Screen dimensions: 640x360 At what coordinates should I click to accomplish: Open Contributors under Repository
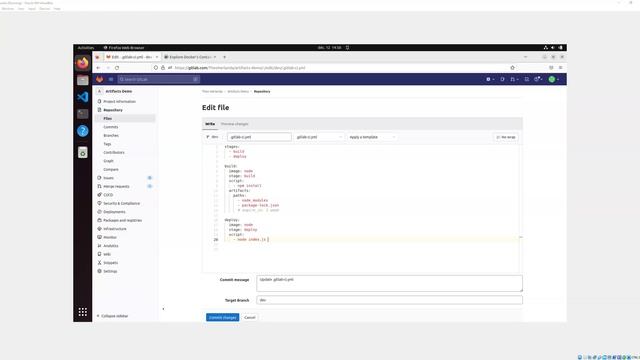click(x=114, y=152)
